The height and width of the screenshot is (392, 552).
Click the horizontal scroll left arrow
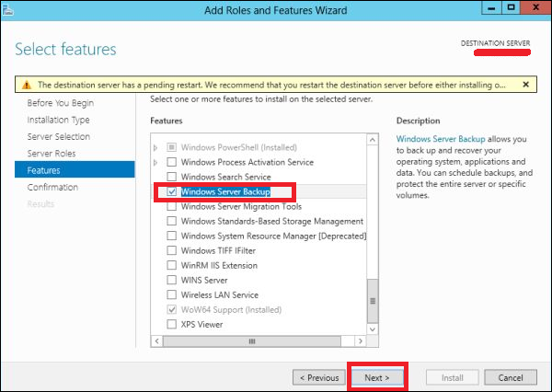pyautogui.click(x=157, y=341)
